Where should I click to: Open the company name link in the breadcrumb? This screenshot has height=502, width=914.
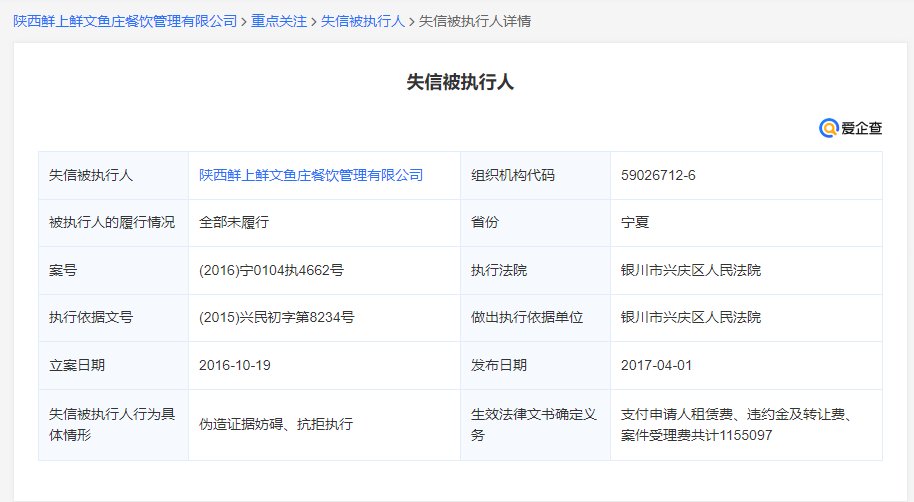125,20
